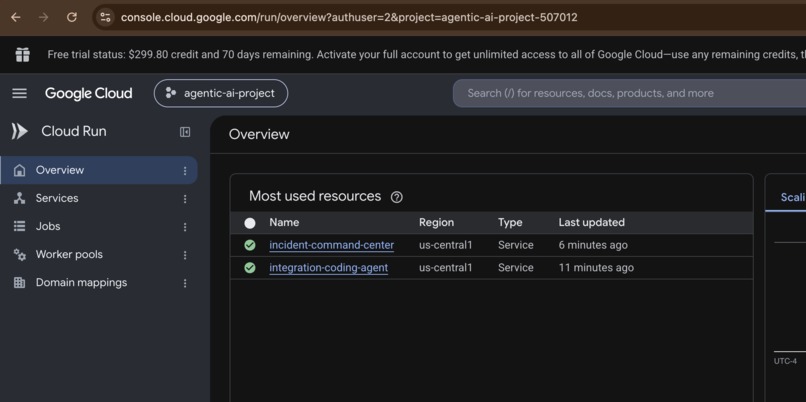Click the Free trial status banner text

coord(426,54)
